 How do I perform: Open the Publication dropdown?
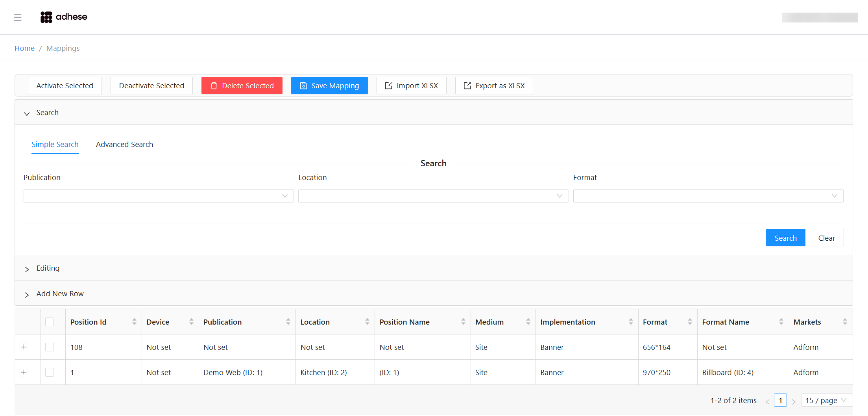tap(158, 196)
